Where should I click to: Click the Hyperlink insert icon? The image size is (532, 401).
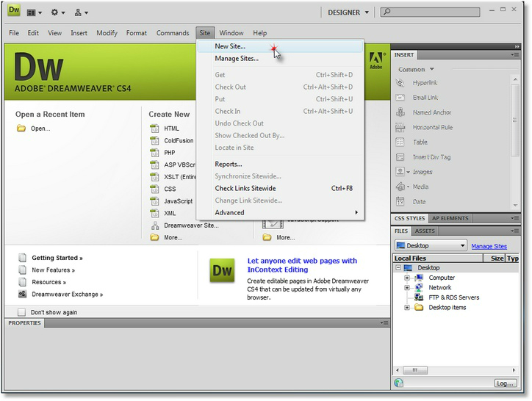pyautogui.click(x=400, y=83)
